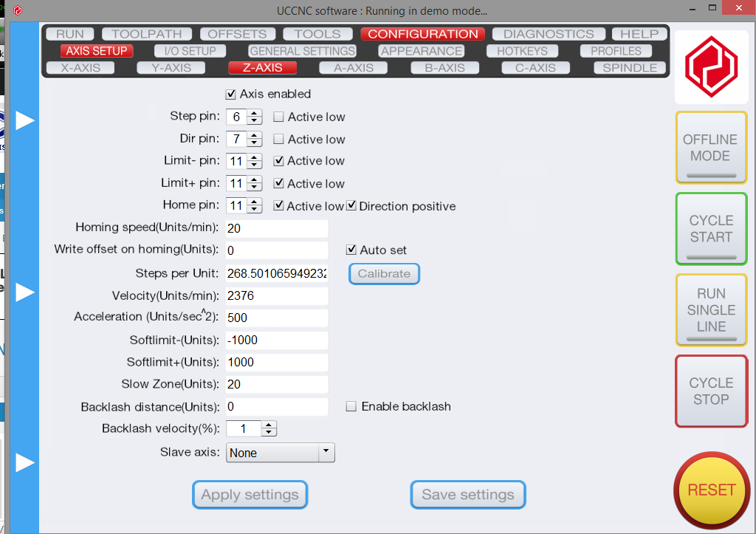Click the red UCCNC logo icon
The image size is (756, 534).
click(710, 67)
